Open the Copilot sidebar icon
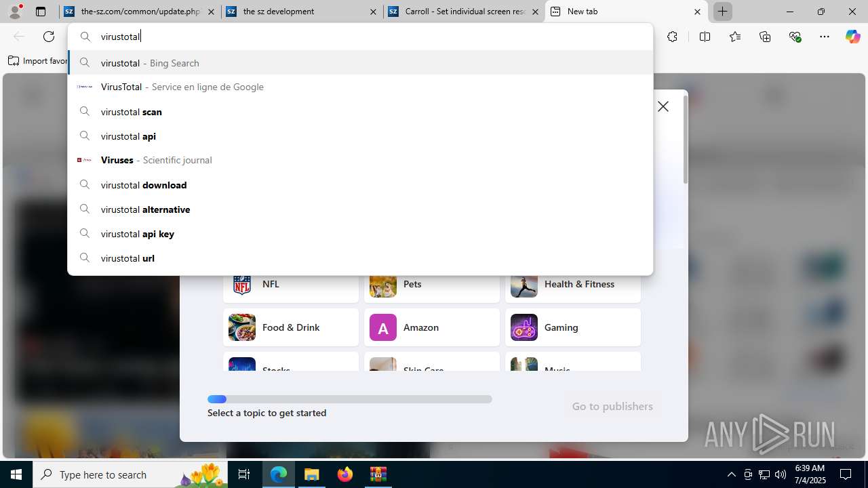868x488 pixels. pos(852,37)
